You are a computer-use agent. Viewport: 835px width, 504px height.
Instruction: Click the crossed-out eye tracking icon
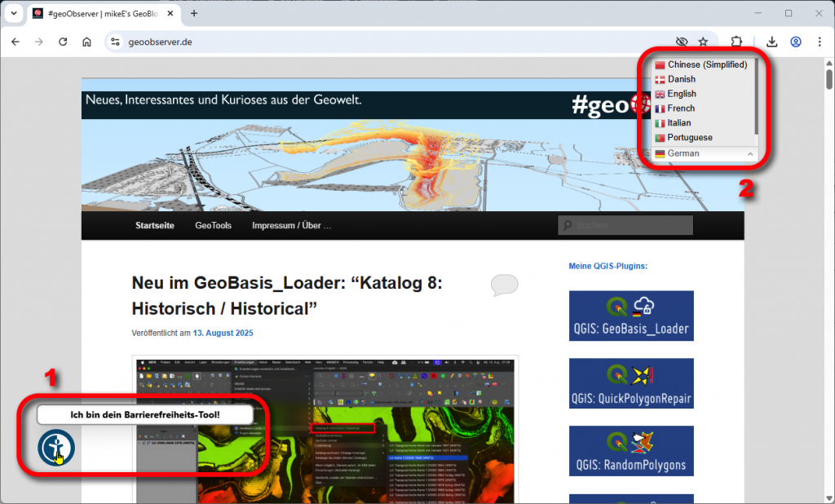pyautogui.click(x=682, y=42)
